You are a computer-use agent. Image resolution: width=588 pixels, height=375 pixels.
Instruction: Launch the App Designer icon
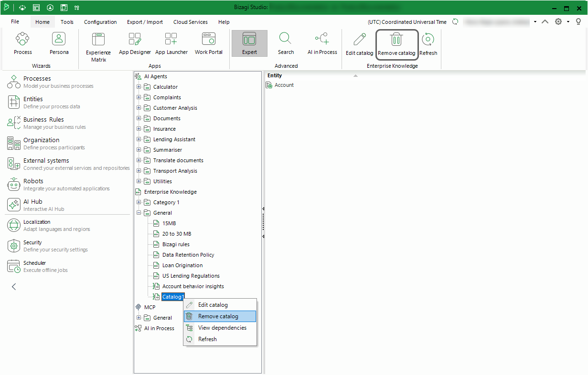[x=135, y=43]
